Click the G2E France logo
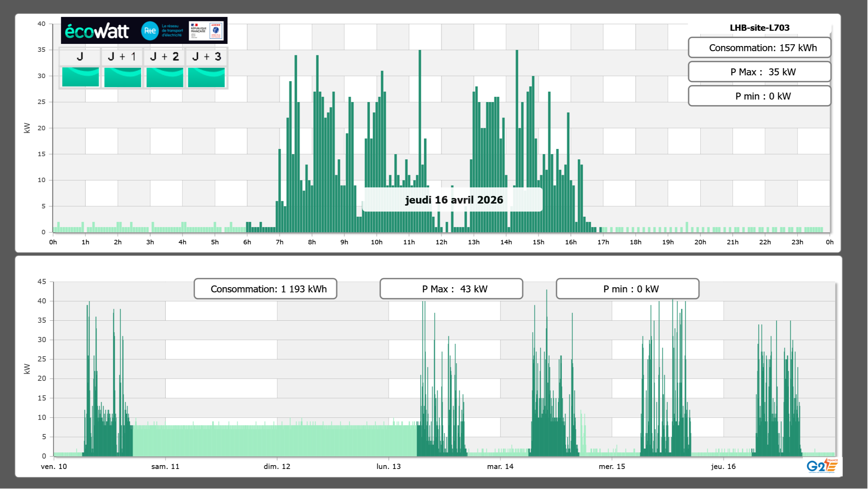This screenshot has width=868, height=489. (x=822, y=466)
